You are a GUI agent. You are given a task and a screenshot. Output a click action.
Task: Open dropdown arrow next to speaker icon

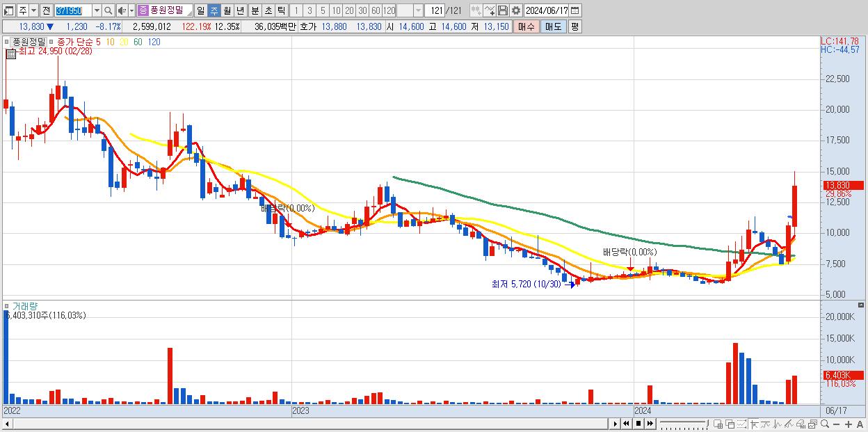[x=131, y=11]
